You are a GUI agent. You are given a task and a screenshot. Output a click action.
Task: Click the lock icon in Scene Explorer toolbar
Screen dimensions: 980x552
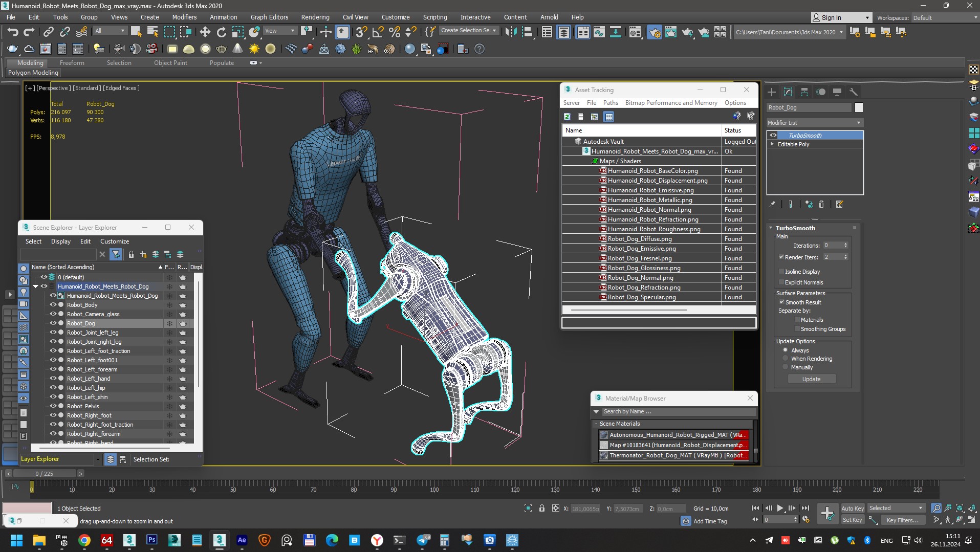click(x=131, y=254)
